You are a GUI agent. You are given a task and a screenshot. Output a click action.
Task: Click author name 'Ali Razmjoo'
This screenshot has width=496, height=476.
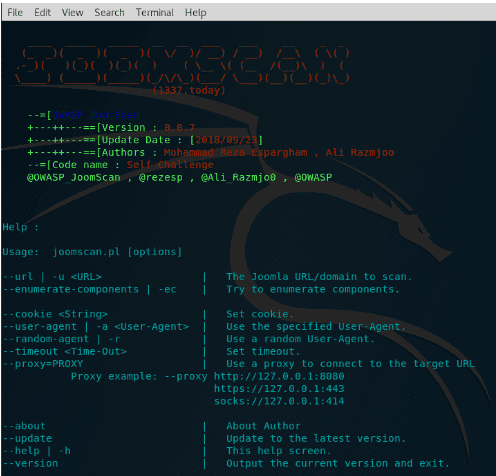tap(360, 153)
